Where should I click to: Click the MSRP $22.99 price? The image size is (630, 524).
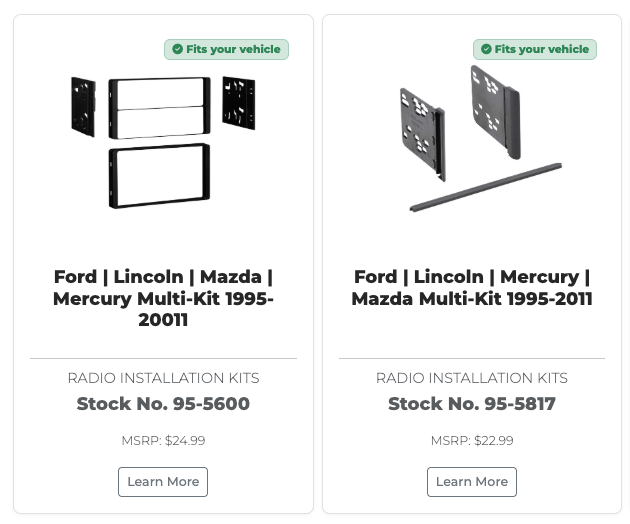click(x=472, y=440)
